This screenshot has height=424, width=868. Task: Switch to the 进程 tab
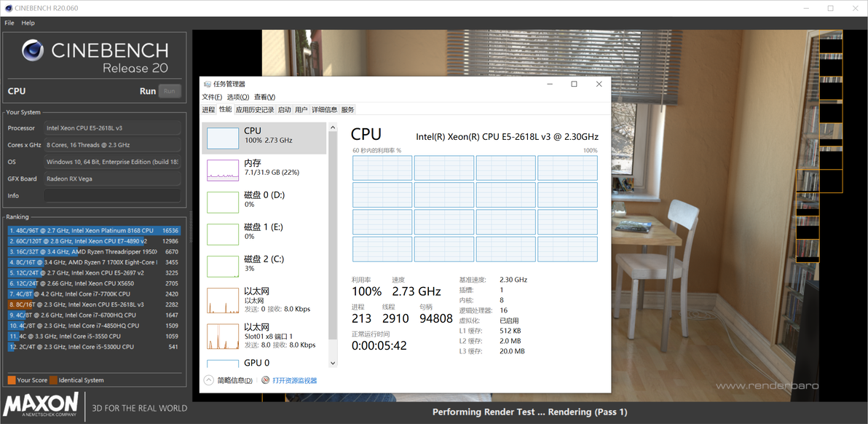coord(208,109)
